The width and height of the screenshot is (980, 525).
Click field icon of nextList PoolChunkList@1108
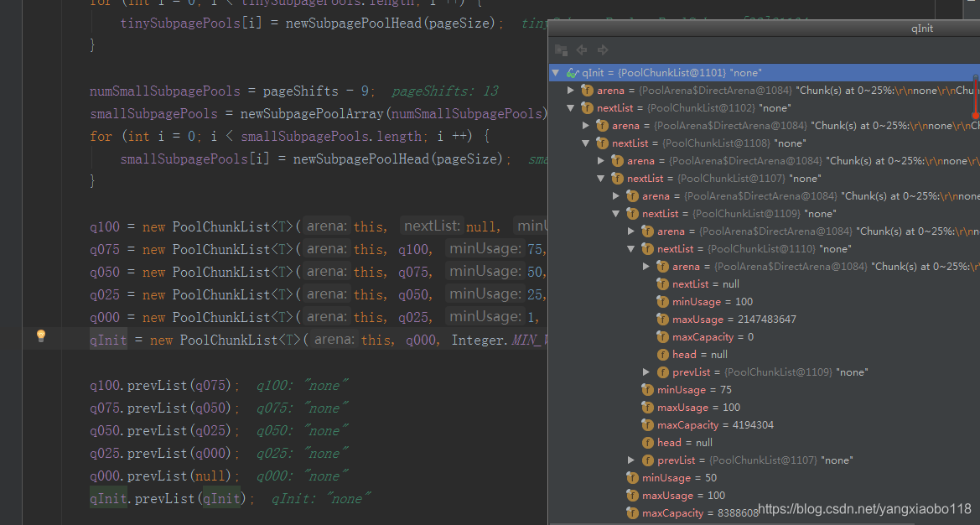[x=603, y=143]
